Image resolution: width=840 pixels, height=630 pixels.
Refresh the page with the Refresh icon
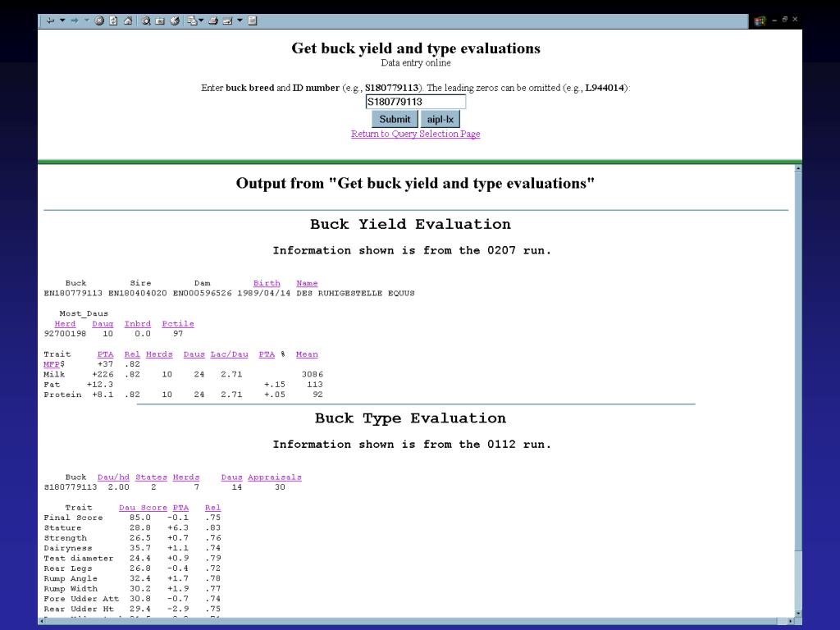coord(113,21)
